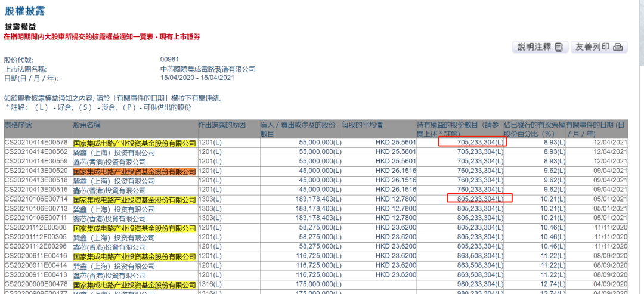Select 863,508,304(L) in row CS20200911E00416
Screen dimensions: 644x294
pyautogui.click(x=479, y=256)
